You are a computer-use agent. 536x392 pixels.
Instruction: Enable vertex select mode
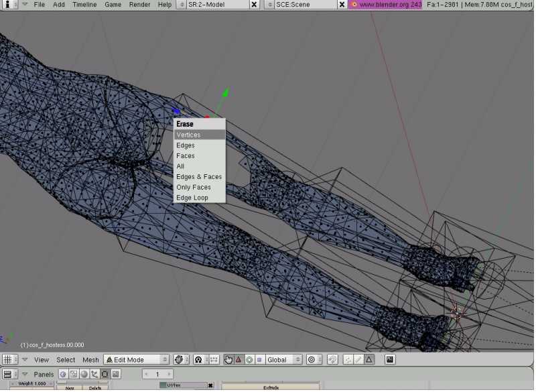[348, 360]
